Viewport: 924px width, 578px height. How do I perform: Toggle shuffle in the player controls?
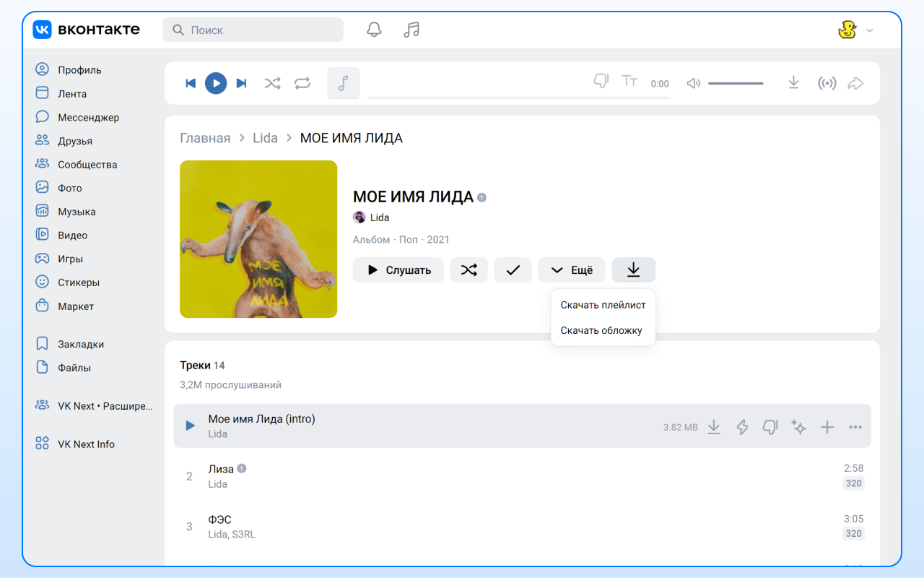(x=272, y=83)
